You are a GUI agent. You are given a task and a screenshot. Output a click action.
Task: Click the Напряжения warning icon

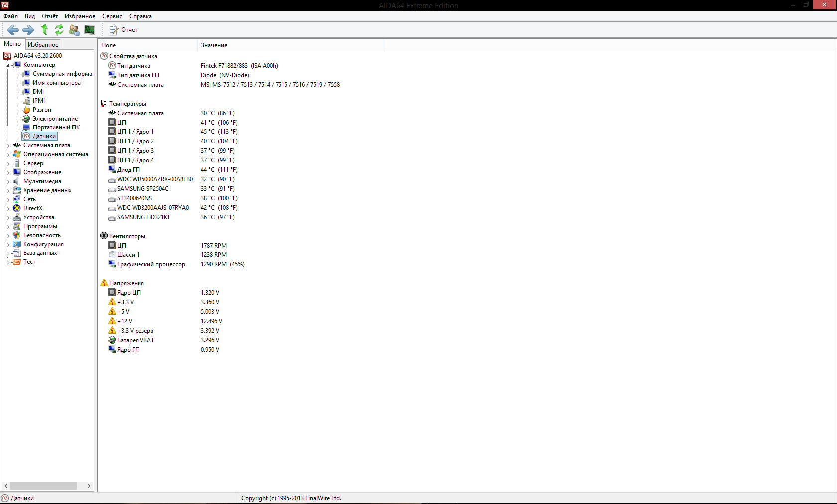coord(104,283)
